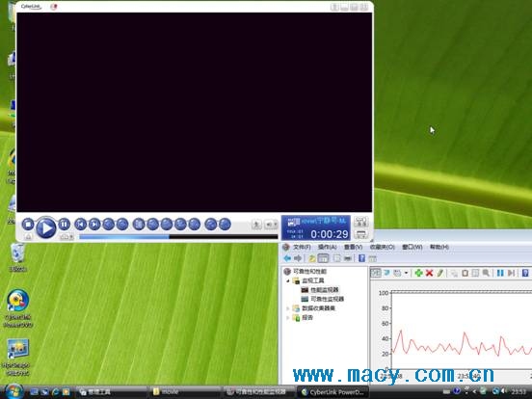Pause the video in PowerDVD

[64, 225]
